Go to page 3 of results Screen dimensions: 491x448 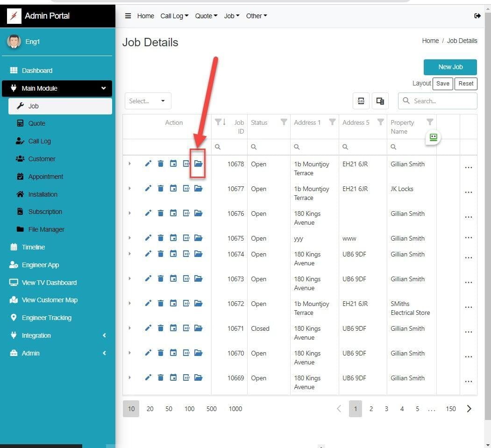coord(386,409)
